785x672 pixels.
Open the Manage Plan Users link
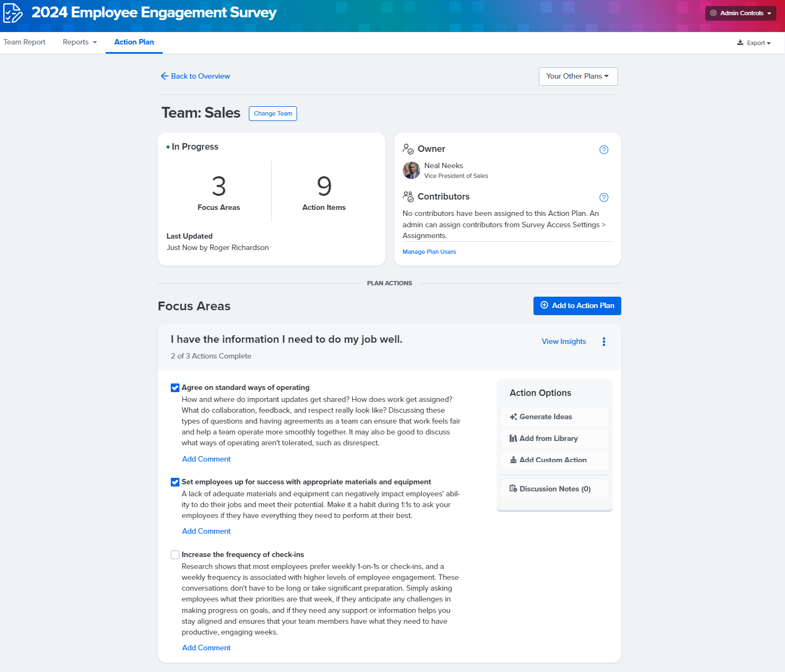[429, 252]
